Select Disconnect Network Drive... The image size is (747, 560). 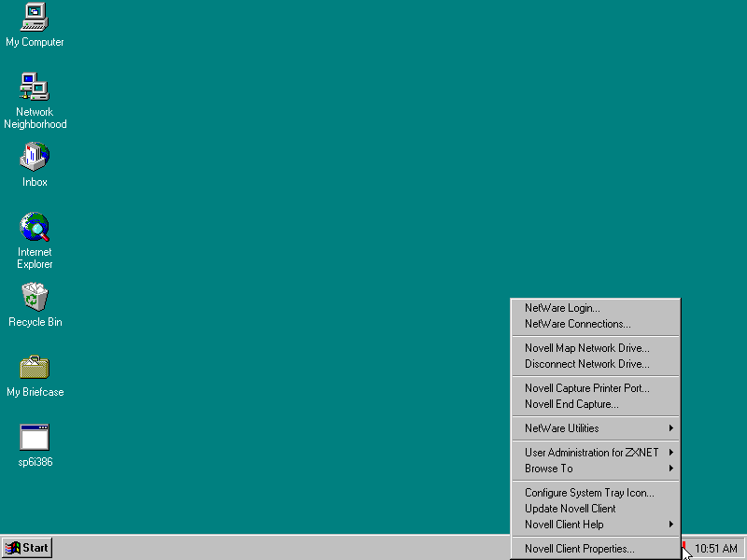click(596, 364)
